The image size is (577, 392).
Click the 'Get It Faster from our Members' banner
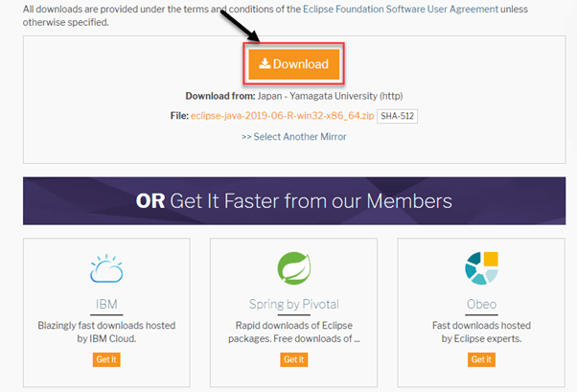(x=294, y=201)
